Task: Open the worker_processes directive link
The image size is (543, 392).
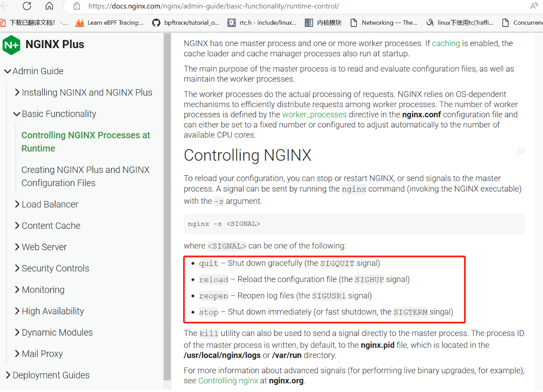Action: pos(314,114)
